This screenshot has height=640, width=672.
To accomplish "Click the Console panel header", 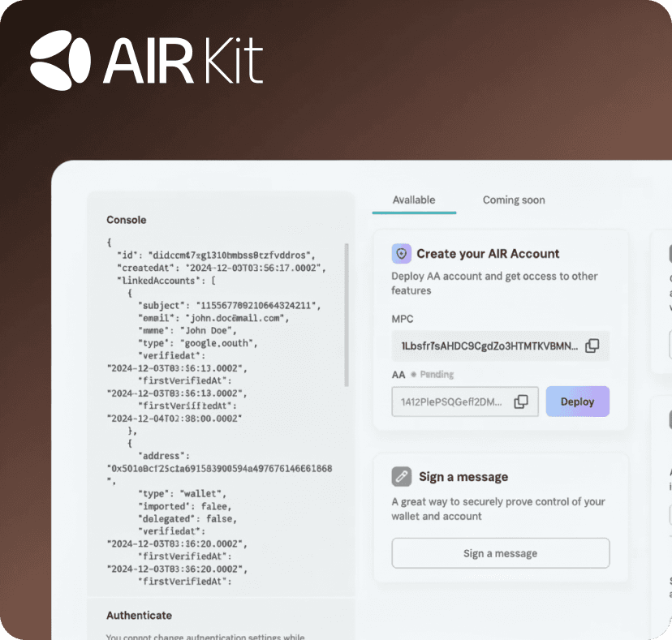I will pos(126,220).
